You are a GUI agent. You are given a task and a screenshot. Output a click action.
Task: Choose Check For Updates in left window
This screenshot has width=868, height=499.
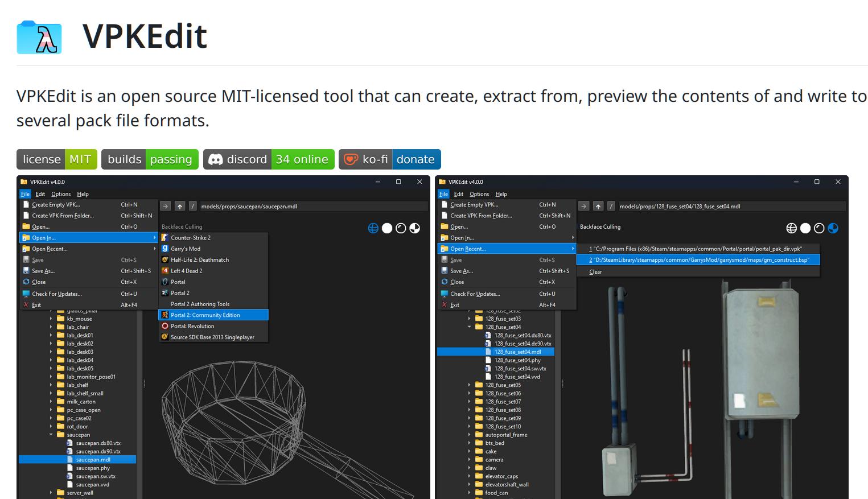(88, 294)
